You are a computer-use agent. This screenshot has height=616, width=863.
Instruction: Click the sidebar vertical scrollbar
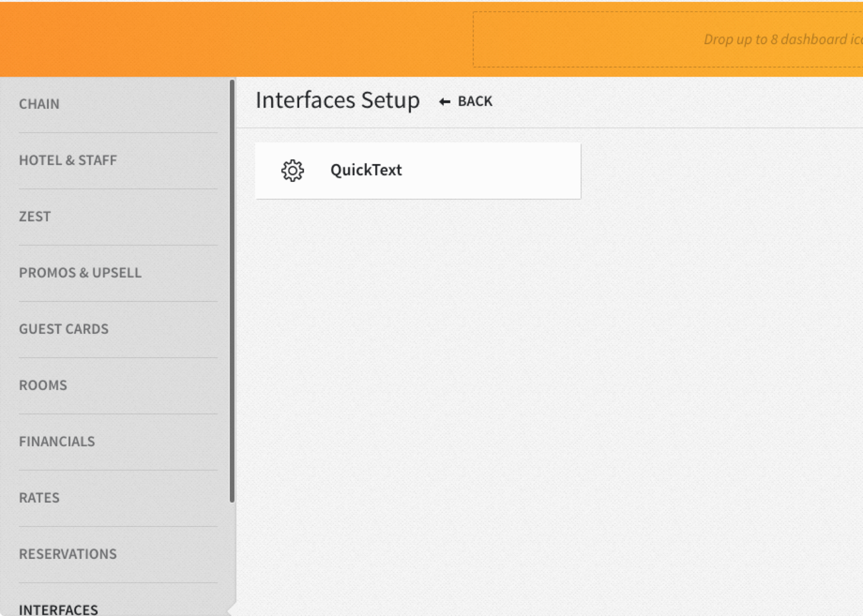(232, 291)
